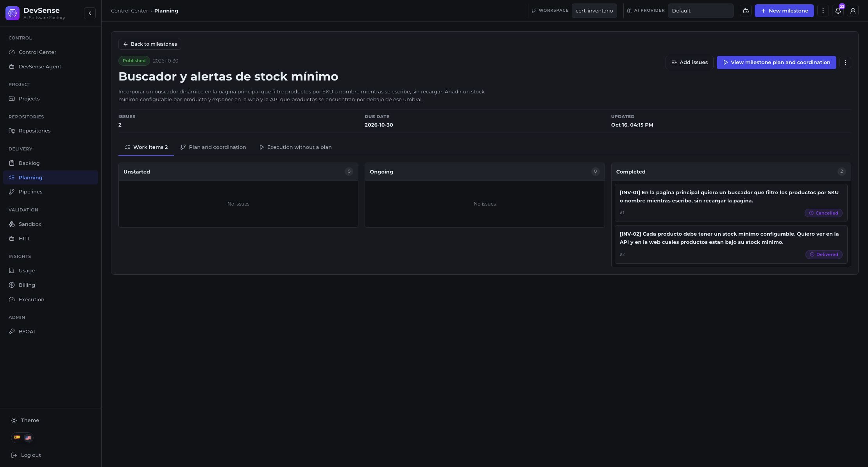Click the issue number #1 label
This screenshot has width=868, height=467.
[x=622, y=213]
